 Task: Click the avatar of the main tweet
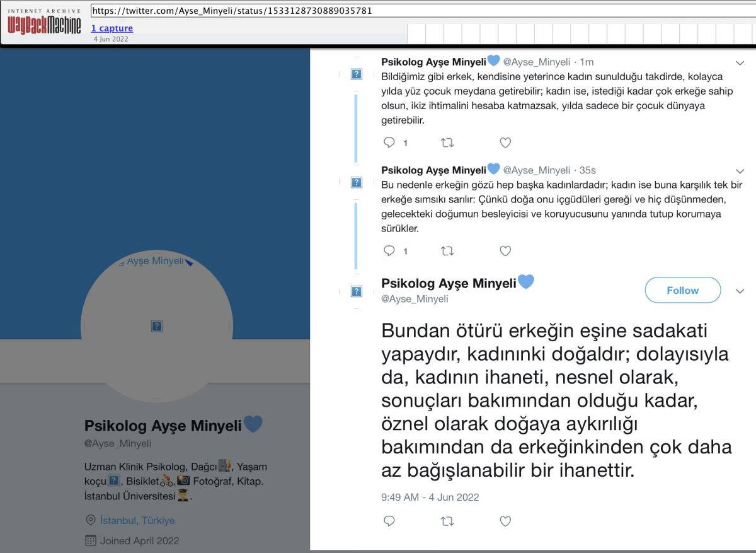click(357, 291)
